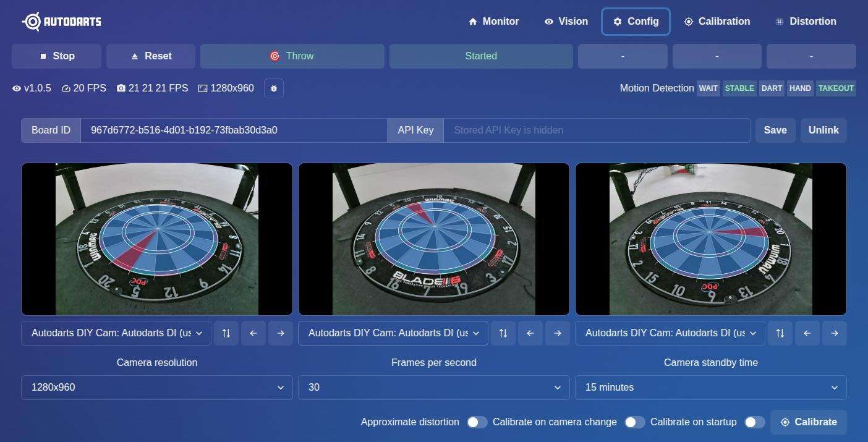Image resolution: width=868 pixels, height=442 pixels.
Task: Shift the third camera left with its arrow
Action: [x=807, y=333]
